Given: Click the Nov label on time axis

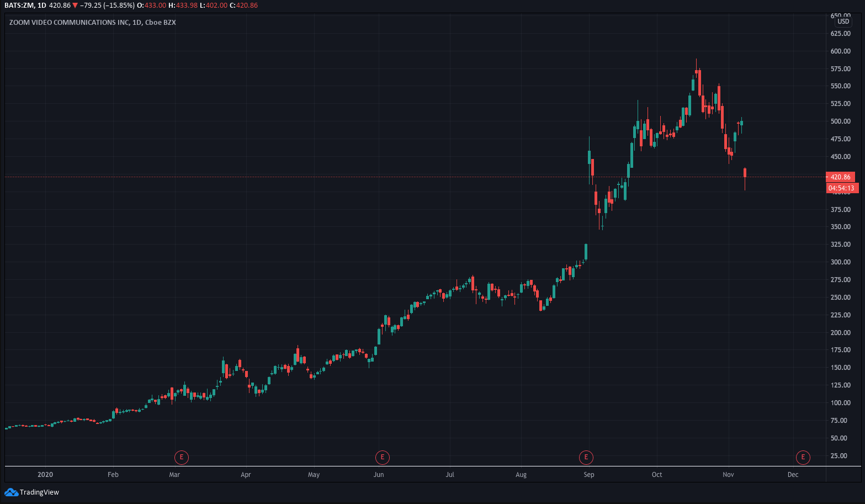Looking at the screenshot, I should click(x=728, y=475).
